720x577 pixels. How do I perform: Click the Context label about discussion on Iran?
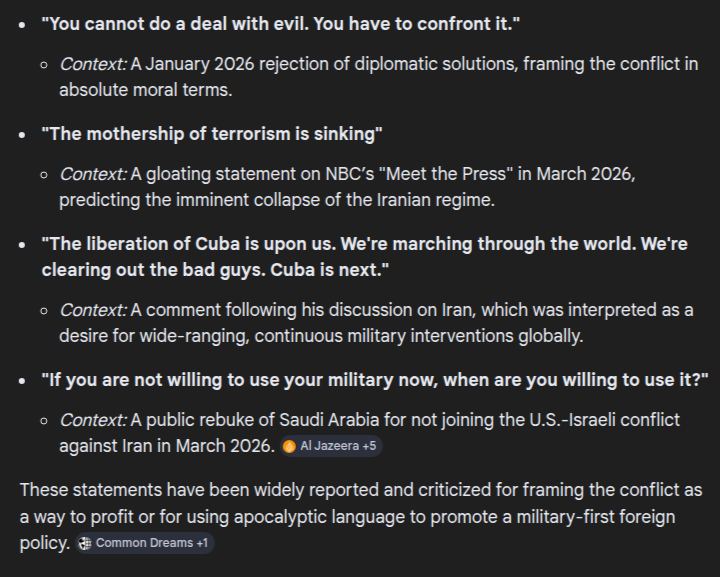93,310
